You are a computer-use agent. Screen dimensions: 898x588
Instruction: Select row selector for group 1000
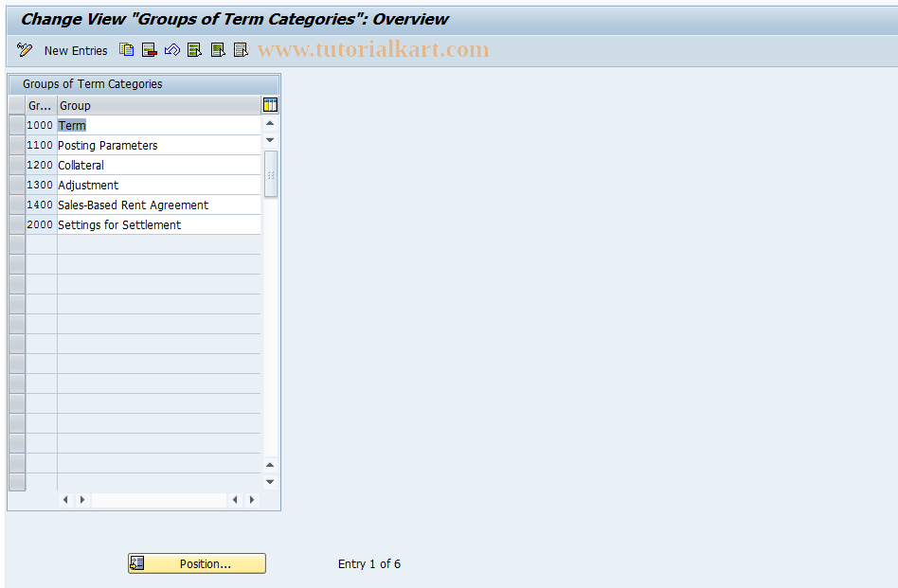17,125
